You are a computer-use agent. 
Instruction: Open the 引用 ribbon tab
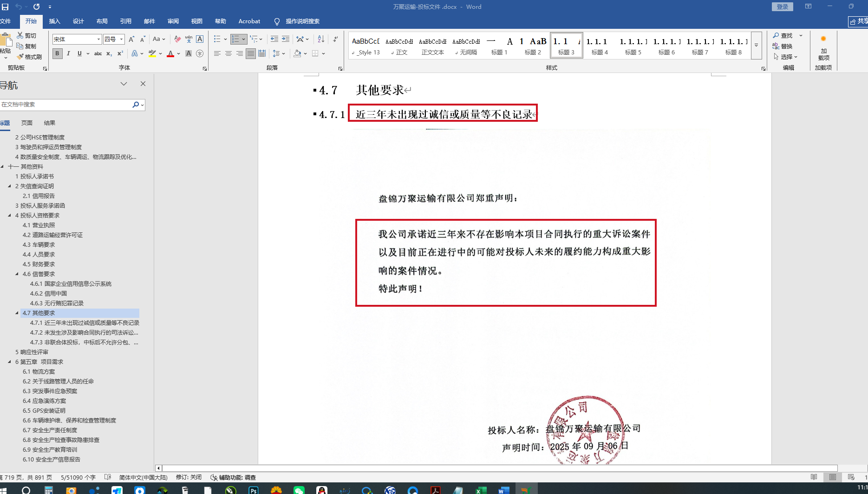[126, 21]
